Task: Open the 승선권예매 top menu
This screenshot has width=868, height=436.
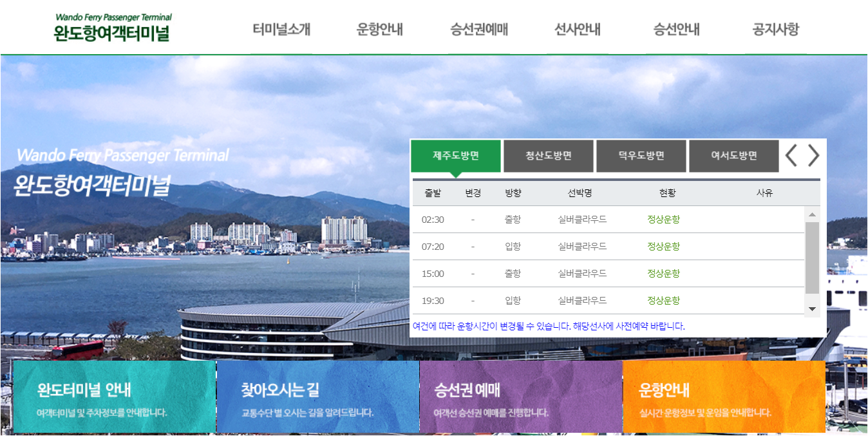Action: 479,29
